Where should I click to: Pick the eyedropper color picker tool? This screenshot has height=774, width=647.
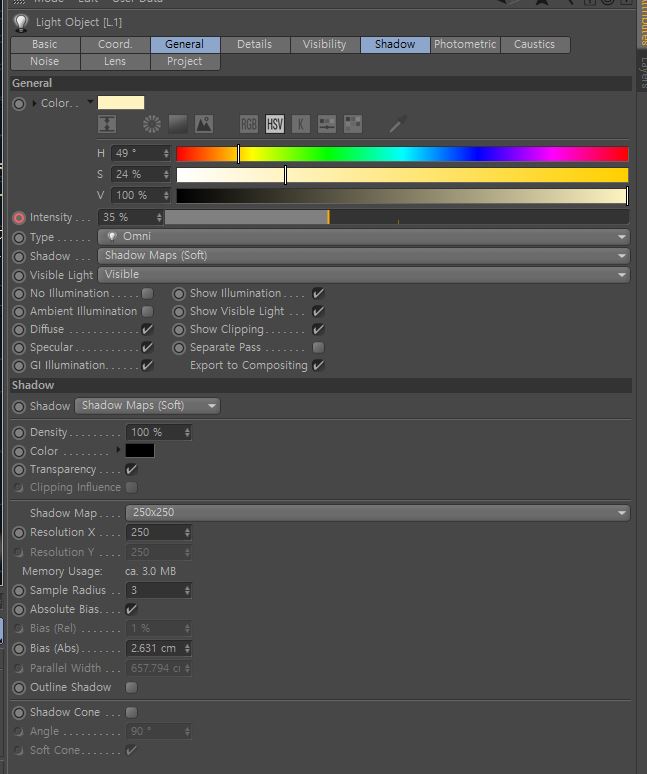(397, 124)
